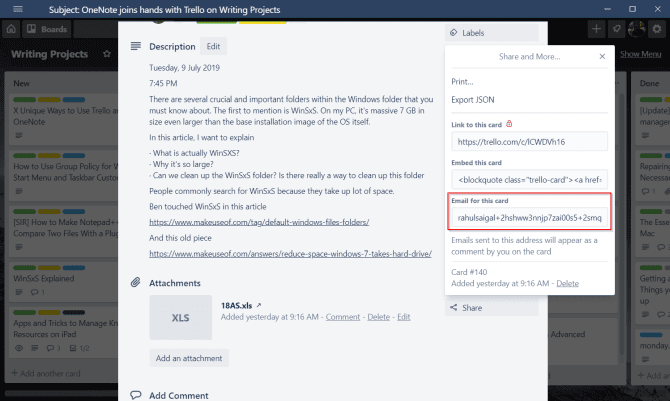Click the watch eye icon on Apps card
670x401 pixels.
coord(19,348)
